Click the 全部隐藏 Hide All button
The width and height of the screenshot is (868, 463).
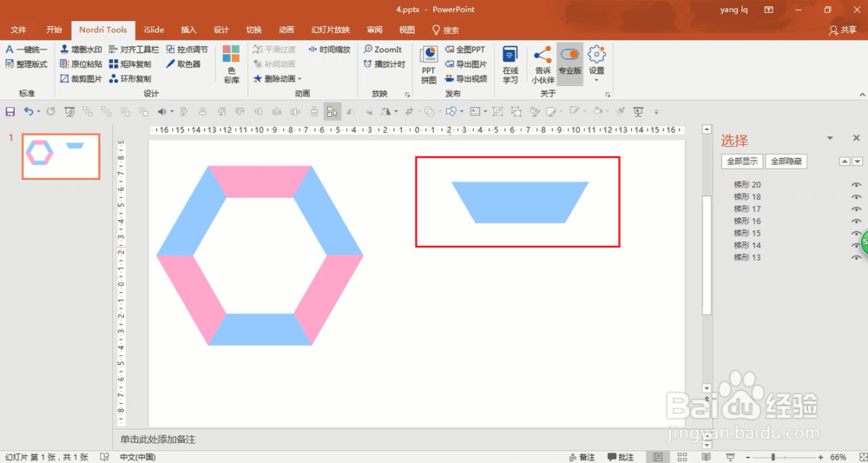(x=786, y=162)
